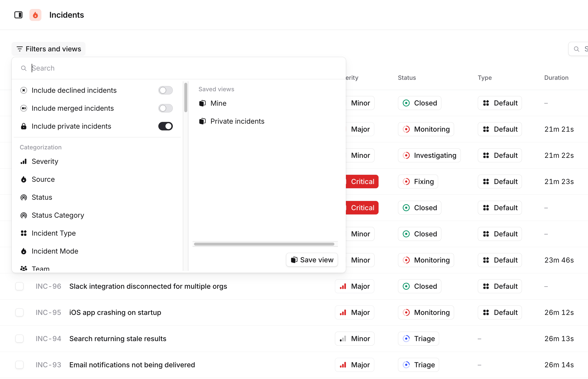Click the Save view button
This screenshot has height=379, width=588.
pos(312,260)
